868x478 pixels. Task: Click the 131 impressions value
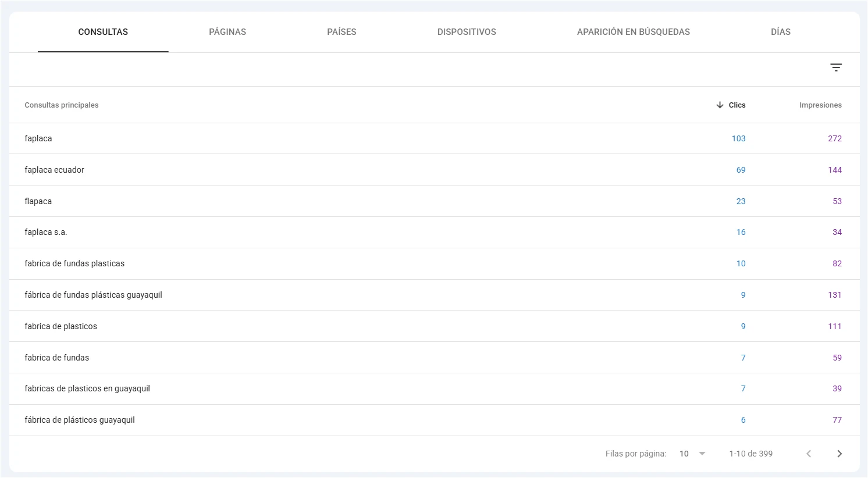(835, 295)
